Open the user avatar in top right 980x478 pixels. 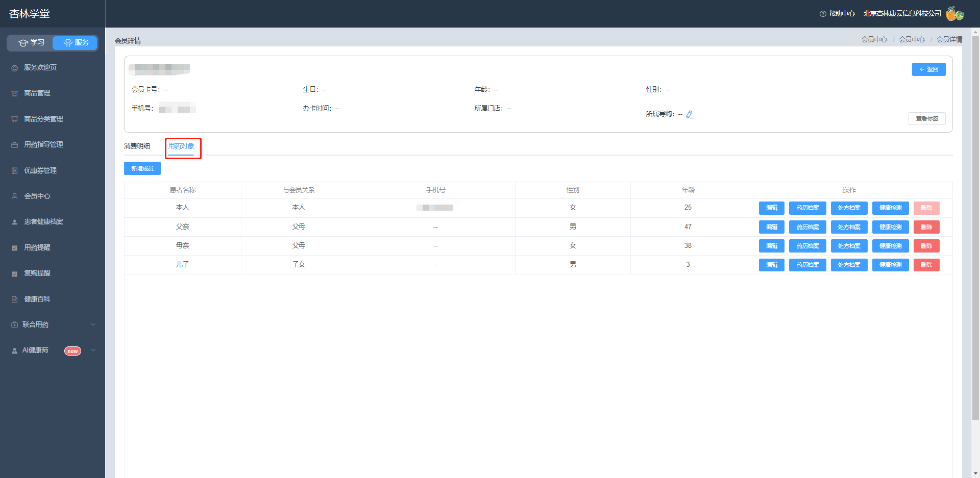954,14
